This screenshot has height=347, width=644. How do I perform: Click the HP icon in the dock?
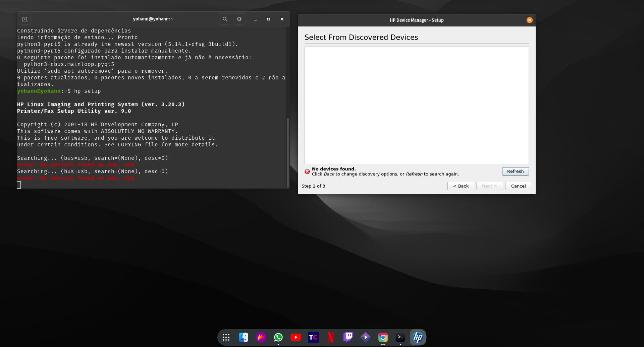click(418, 337)
